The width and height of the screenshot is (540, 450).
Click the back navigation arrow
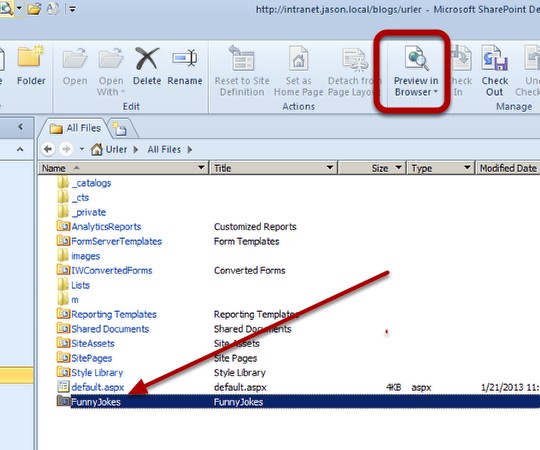pos(48,149)
